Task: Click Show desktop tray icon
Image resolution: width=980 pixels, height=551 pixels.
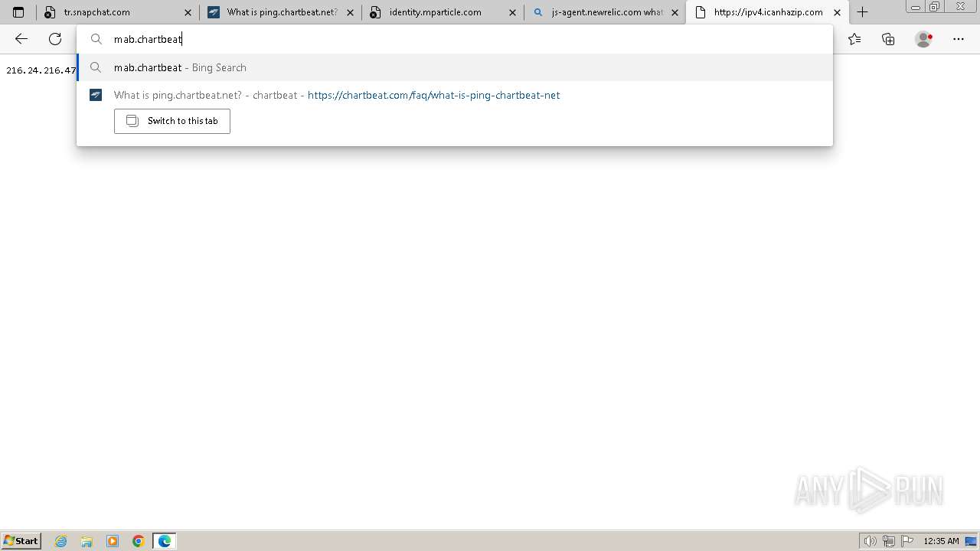Action: coord(971,541)
